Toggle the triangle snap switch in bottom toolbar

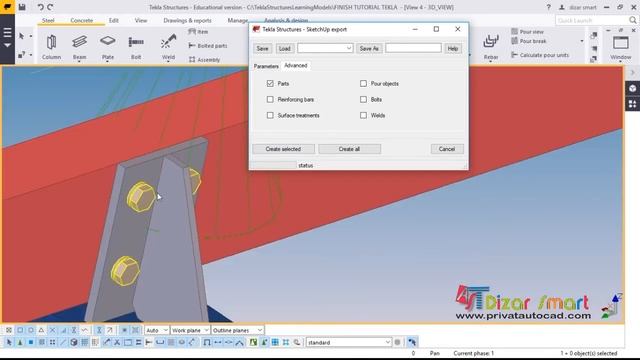coord(41,330)
